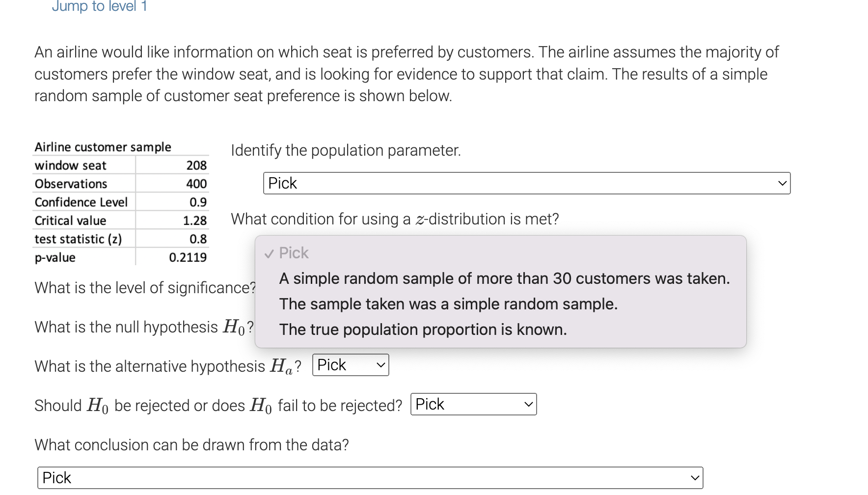Select 'The true population proportion is known.'

click(x=423, y=330)
